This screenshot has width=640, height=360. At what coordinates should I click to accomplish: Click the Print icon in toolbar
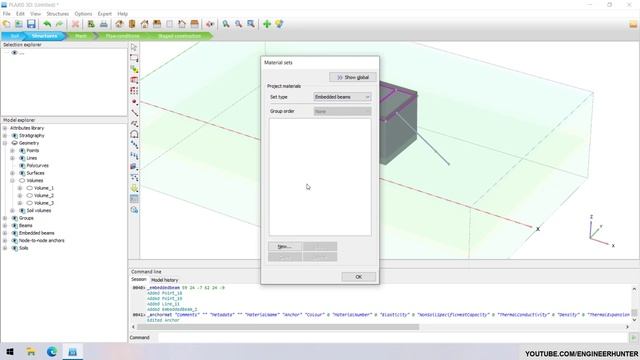(104, 24)
